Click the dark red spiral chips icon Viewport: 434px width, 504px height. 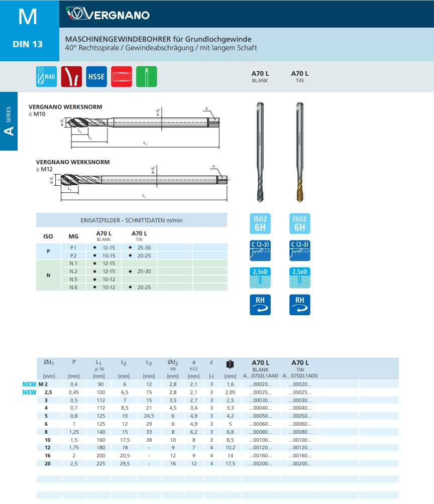(71, 77)
